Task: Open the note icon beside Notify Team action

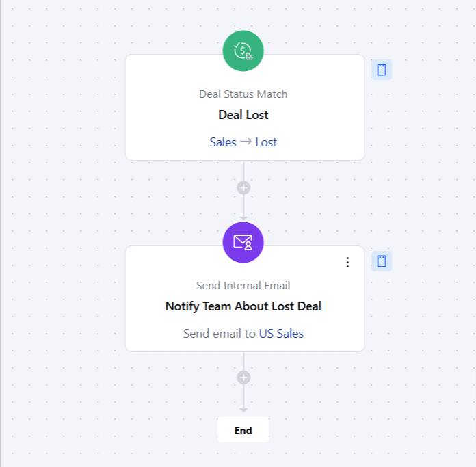Action: (x=382, y=261)
